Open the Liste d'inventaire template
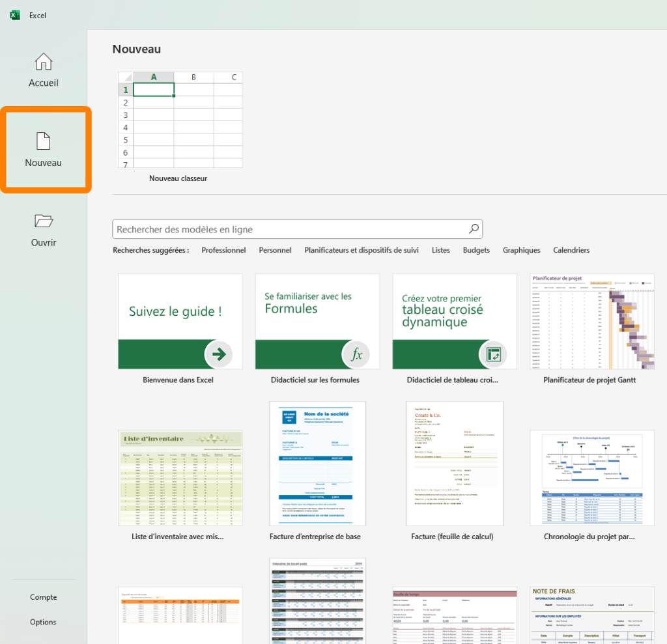This screenshot has height=644, width=667. tap(180, 478)
